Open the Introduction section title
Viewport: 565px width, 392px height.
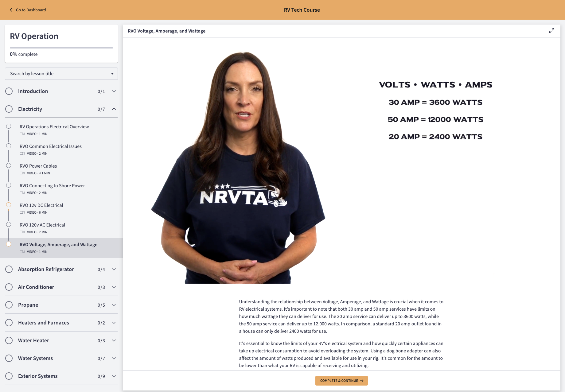click(33, 91)
